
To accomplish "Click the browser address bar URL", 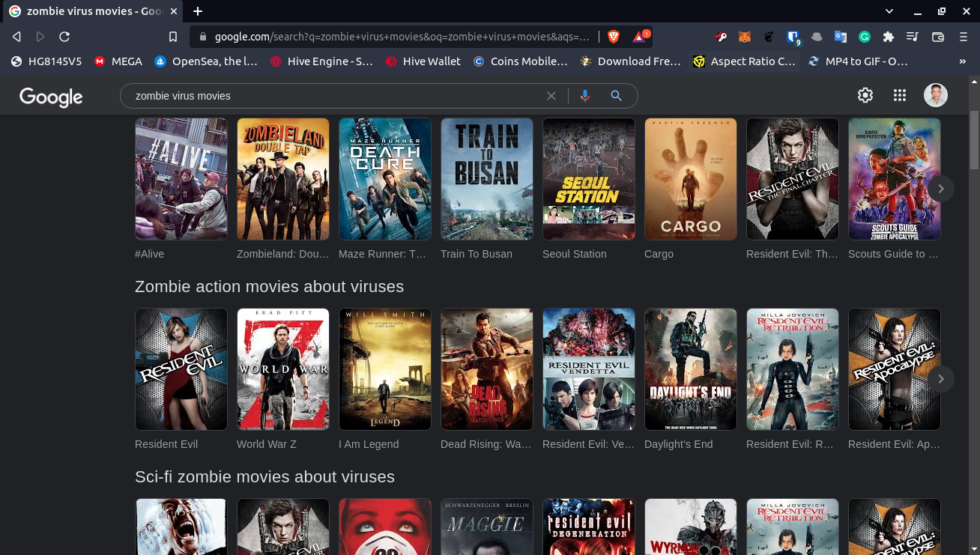I will pos(402,37).
